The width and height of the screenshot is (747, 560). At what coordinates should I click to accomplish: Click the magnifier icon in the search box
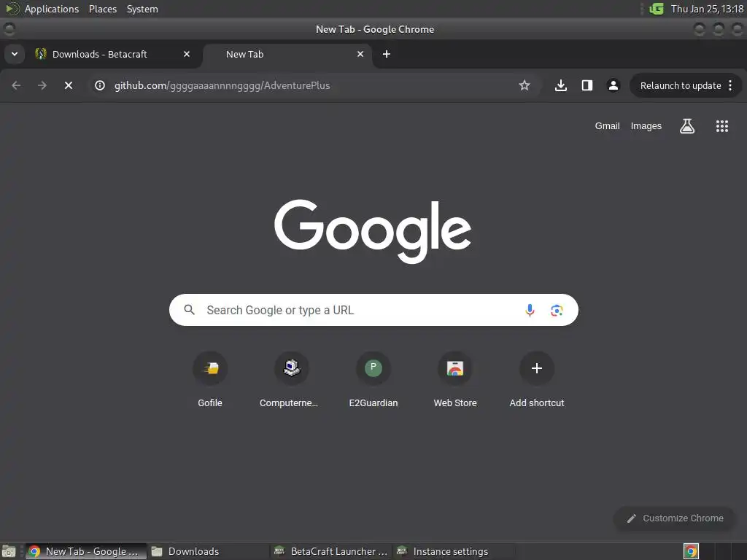click(189, 310)
